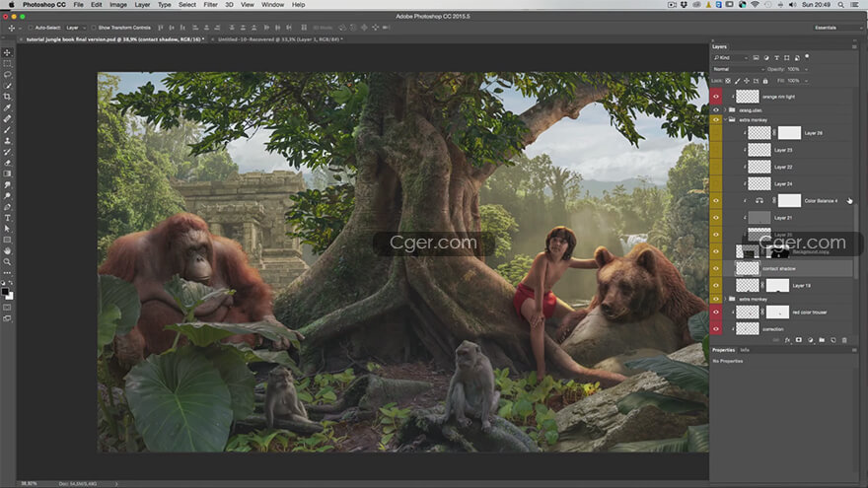Open the Opacity value dropdown arrow

806,69
